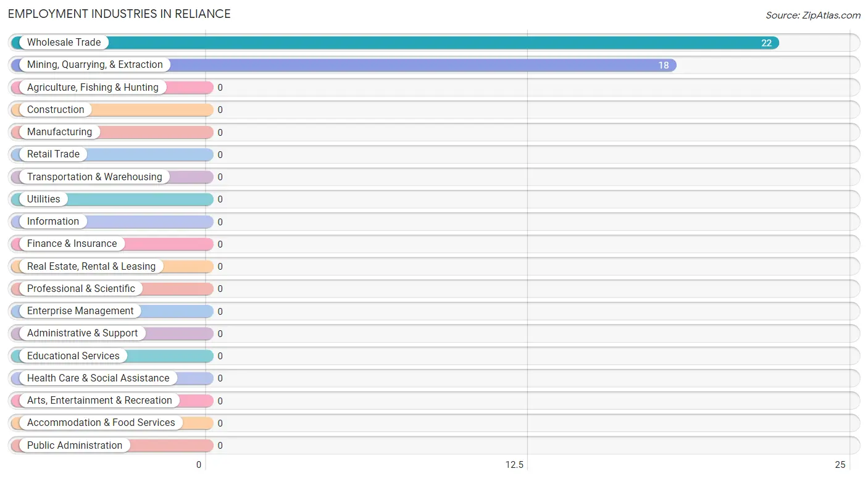Click the teal Wholesale Trade bar
Screen dimensions: 868x479
(395, 43)
